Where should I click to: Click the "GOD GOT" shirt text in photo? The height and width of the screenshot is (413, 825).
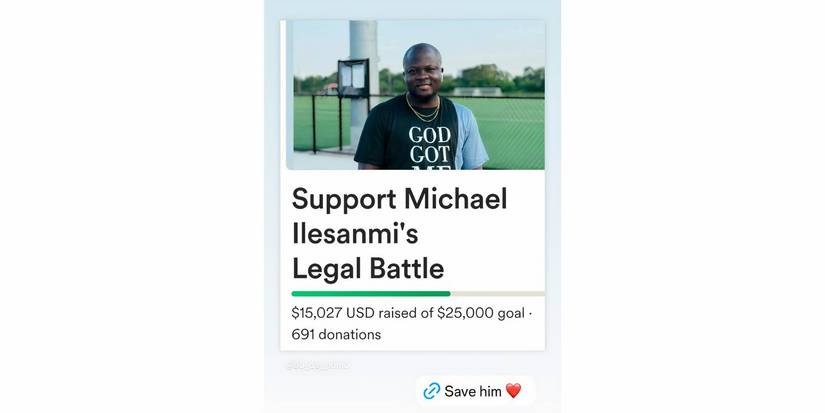coord(430,145)
